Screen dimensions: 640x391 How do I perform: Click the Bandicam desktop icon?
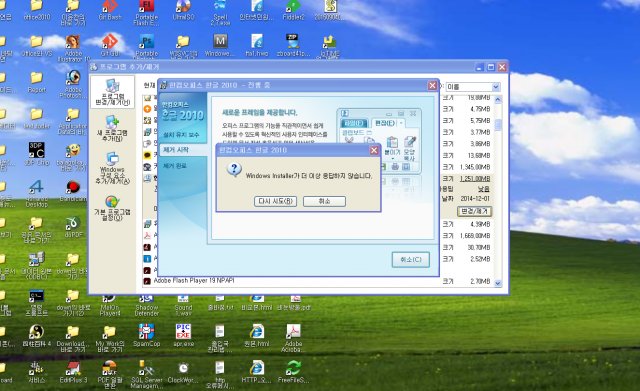click(73, 191)
